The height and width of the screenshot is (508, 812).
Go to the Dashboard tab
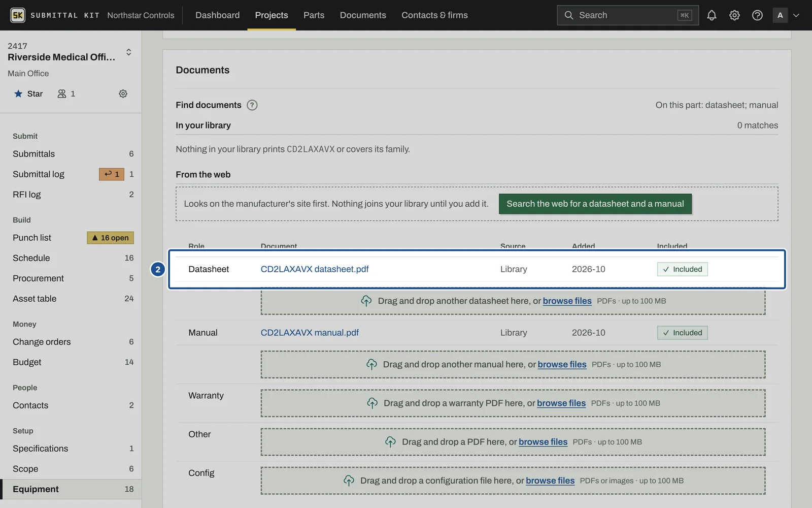click(x=217, y=15)
